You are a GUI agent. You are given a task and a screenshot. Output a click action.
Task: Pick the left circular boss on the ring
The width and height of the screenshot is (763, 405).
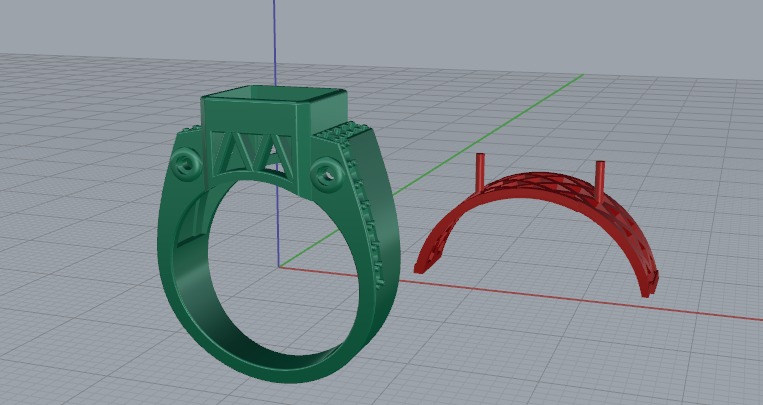(187, 165)
